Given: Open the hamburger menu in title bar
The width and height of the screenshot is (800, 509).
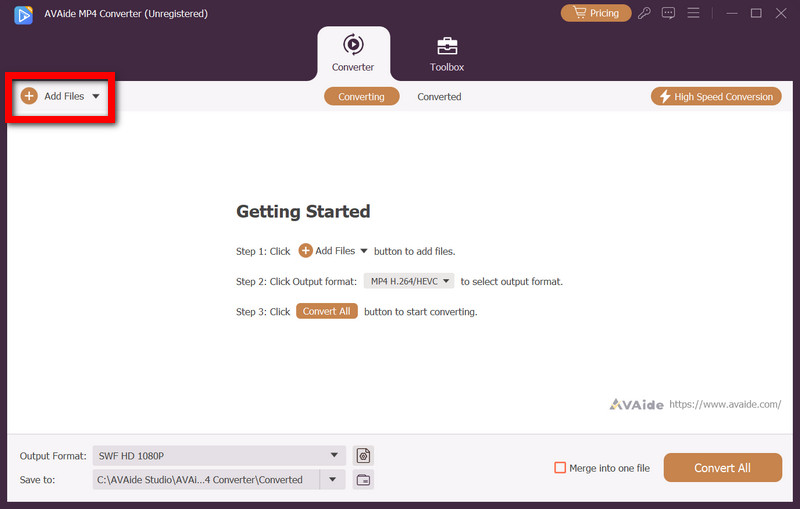Looking at the screenshot, I should click(x=693, y=13).
